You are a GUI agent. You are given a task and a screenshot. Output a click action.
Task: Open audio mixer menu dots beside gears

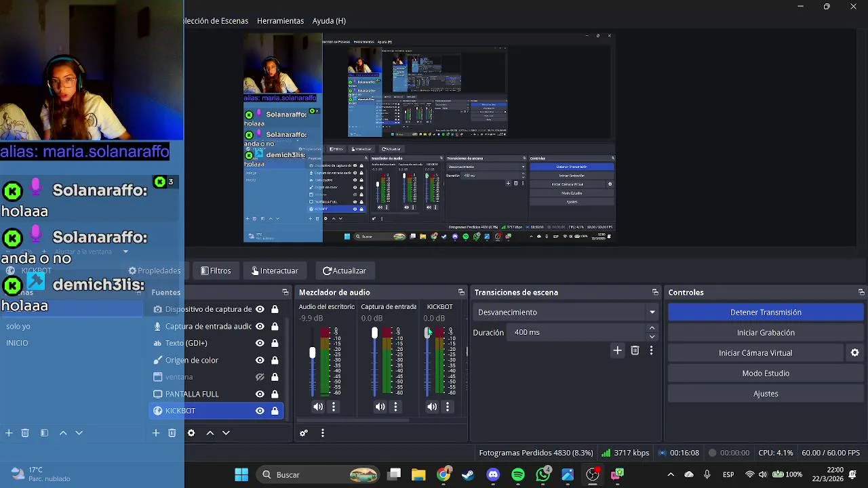[323, 433]
